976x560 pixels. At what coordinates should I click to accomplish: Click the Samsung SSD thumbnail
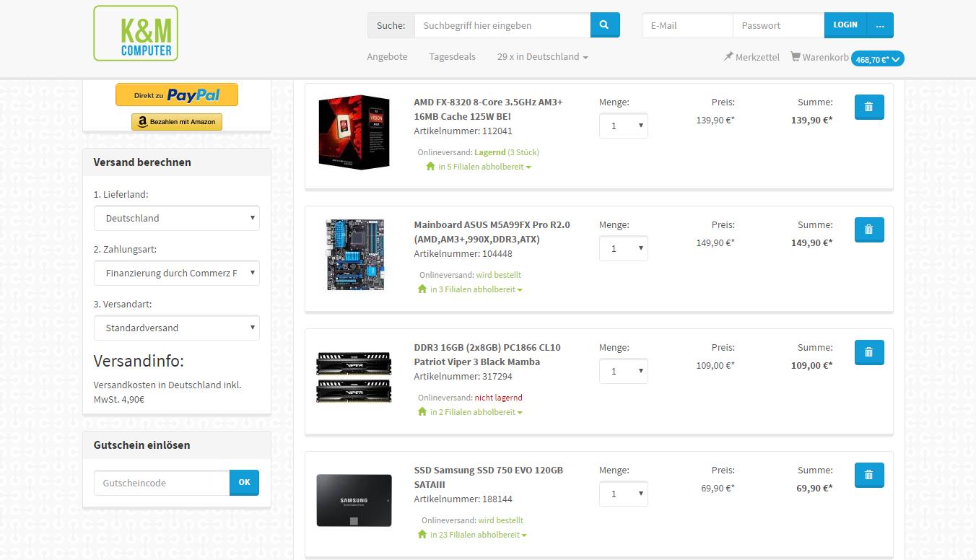pos(354,500)
